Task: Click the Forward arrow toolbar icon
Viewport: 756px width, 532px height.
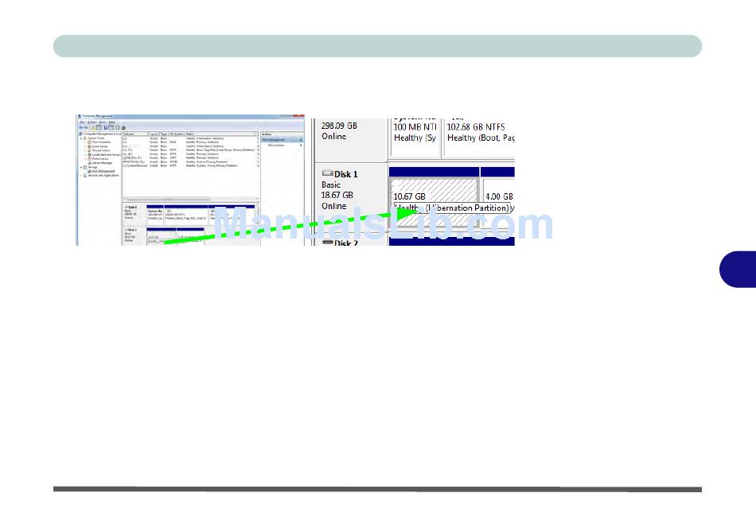Action: tap(86, 128)
